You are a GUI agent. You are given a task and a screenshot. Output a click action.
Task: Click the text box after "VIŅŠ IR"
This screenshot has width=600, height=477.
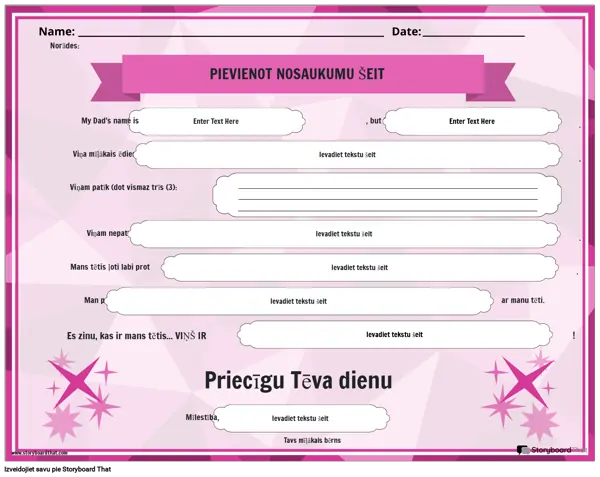pyautogui.click(x=394, y=335)
